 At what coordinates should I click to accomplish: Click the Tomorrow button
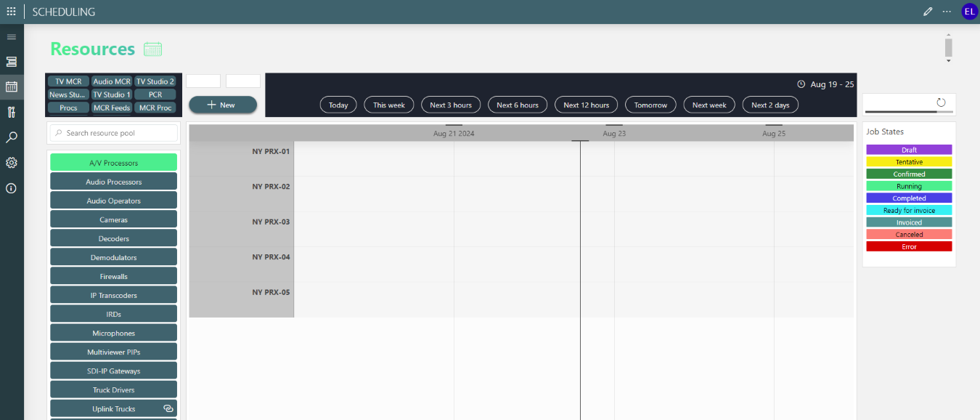(x=650, y=105)
